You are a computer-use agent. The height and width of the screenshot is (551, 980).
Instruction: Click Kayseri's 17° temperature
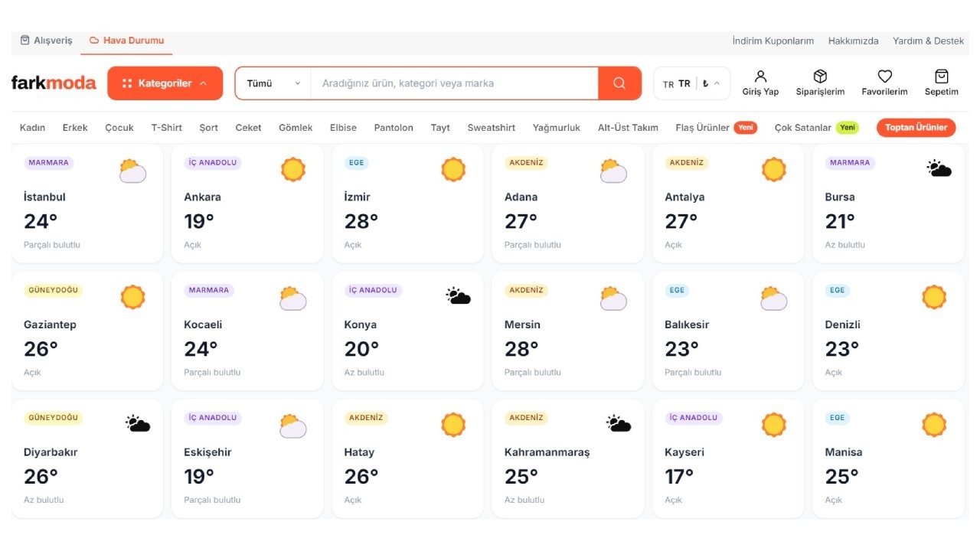click(679, 477)
